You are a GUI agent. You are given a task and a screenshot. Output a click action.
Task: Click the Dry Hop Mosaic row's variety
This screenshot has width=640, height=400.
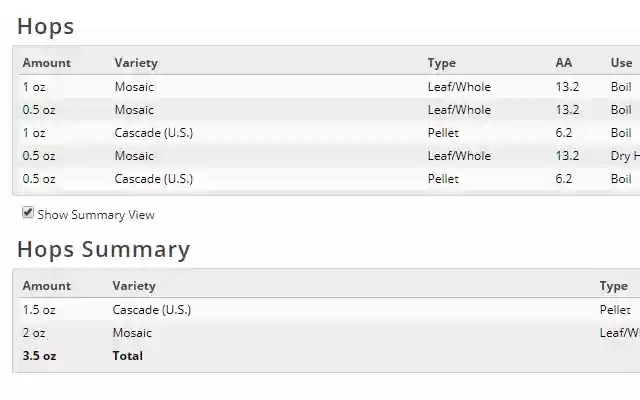(x=134, y=156)
